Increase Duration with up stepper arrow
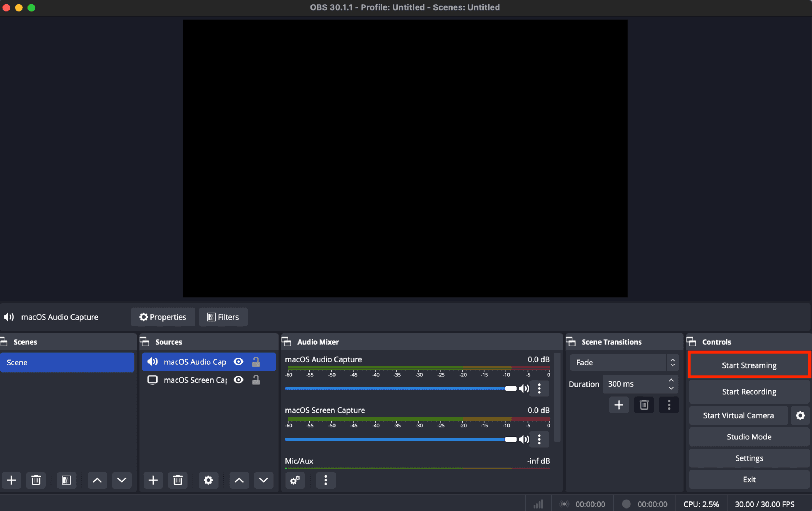 (671, 380)
